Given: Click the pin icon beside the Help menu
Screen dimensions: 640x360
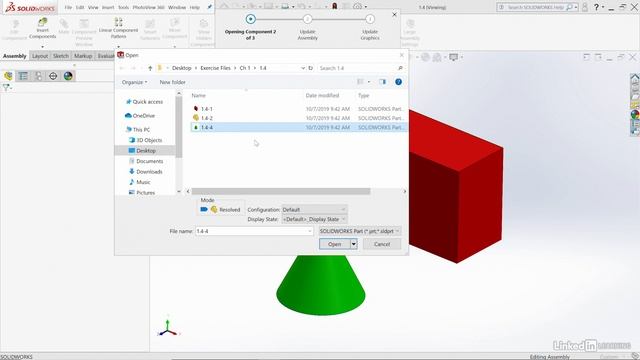Looking at the screenshot, I should click(210, 7).
